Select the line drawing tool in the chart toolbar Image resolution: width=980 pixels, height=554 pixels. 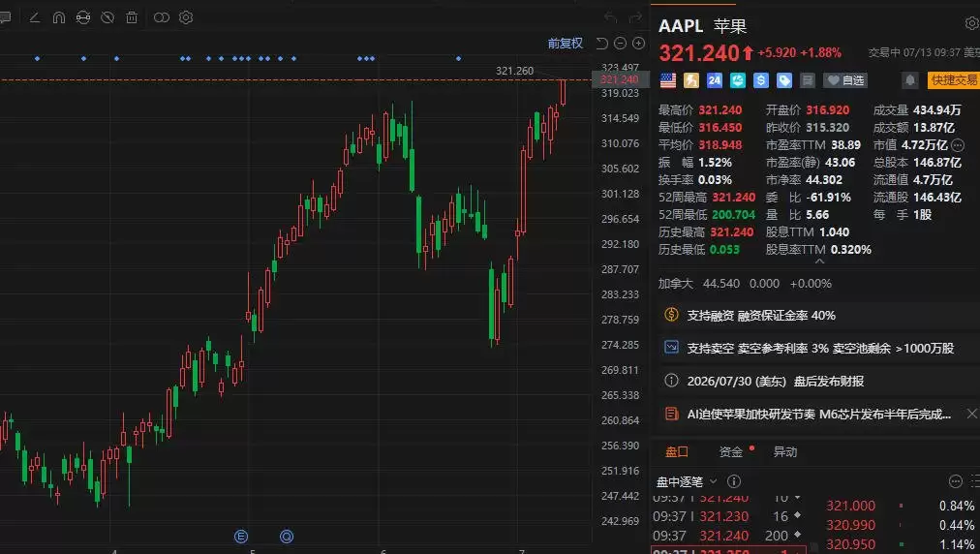35,17
